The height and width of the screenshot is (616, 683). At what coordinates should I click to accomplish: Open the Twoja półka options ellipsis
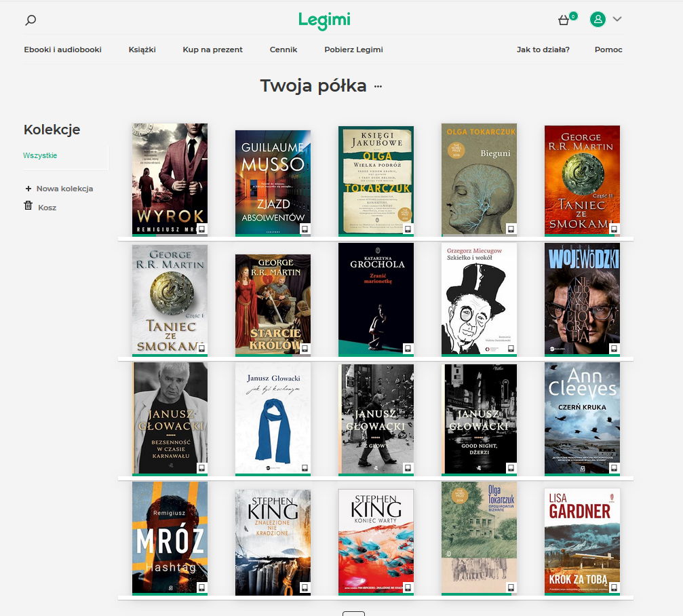click(x=378, y=86)
